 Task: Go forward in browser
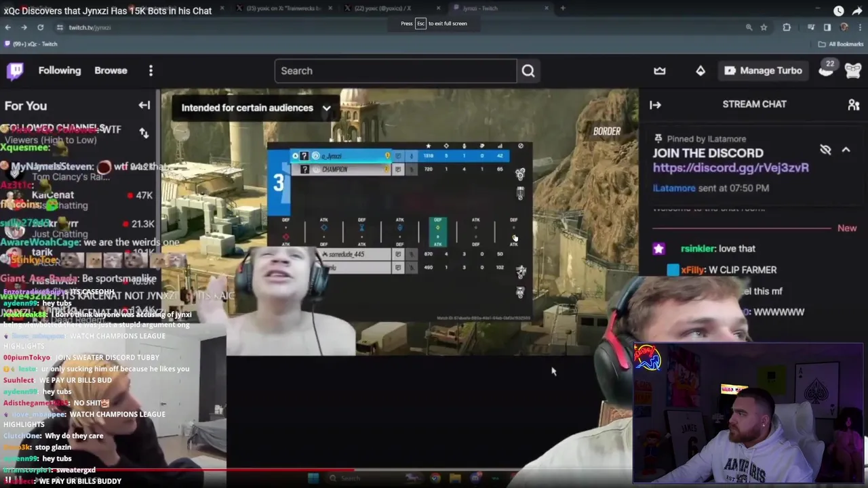click(24, 27)
